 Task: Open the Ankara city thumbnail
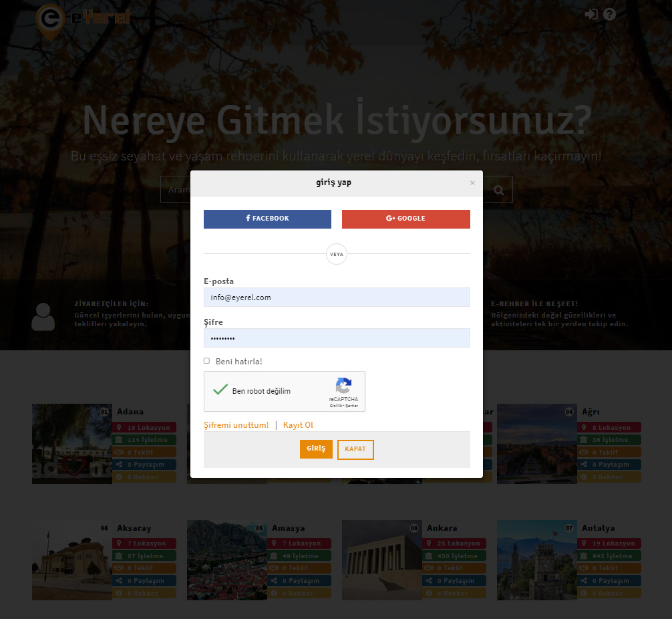point(382,560)
